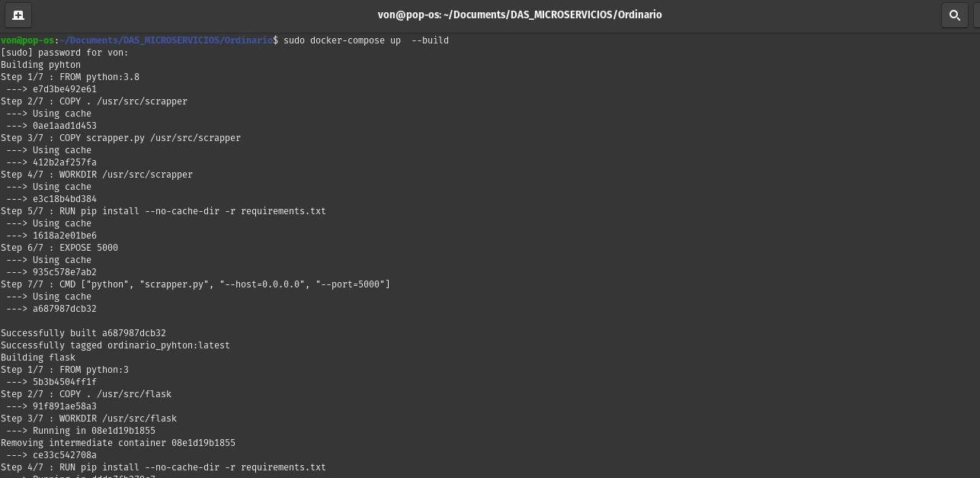The width and height of the screenshot is (980, 478).
Task: Select 'Step 4/7 : RUN pip install' line
Action: point(163,467)
